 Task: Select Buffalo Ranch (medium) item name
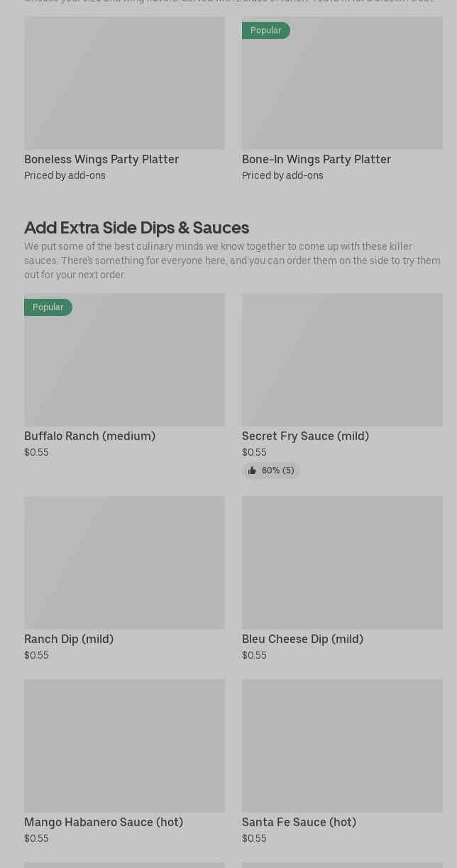[89, 436]
